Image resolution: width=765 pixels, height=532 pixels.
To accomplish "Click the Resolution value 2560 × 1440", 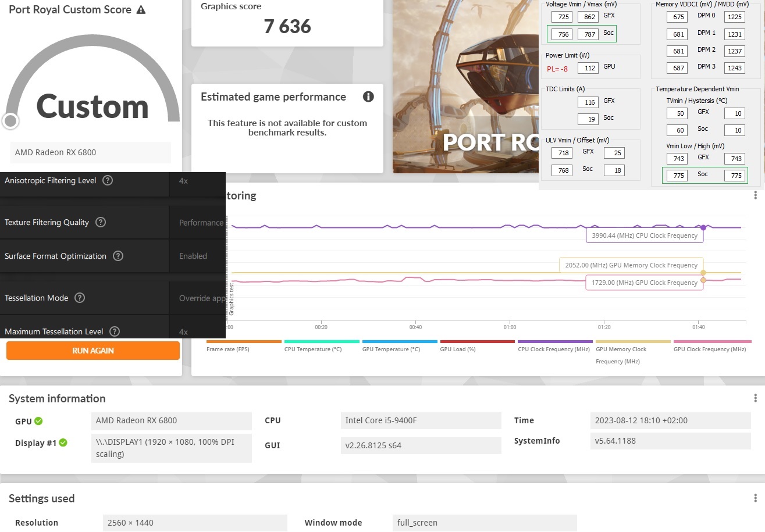I will click(195, 523).
